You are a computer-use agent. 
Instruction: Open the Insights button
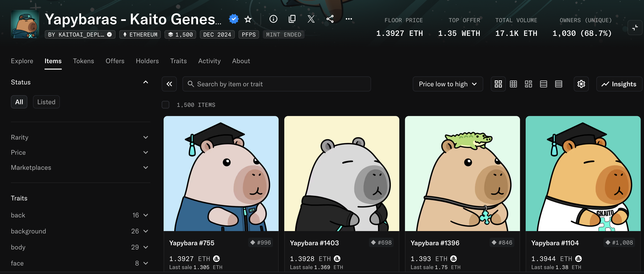click(619, 84)
